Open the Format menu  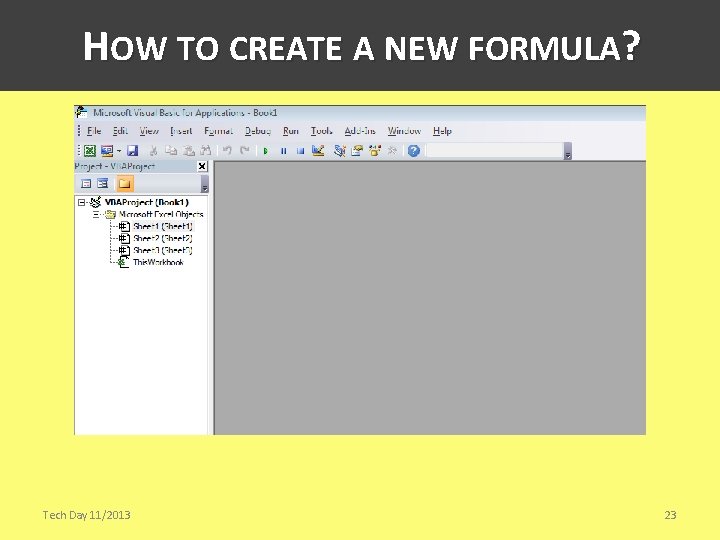point(219,131)
